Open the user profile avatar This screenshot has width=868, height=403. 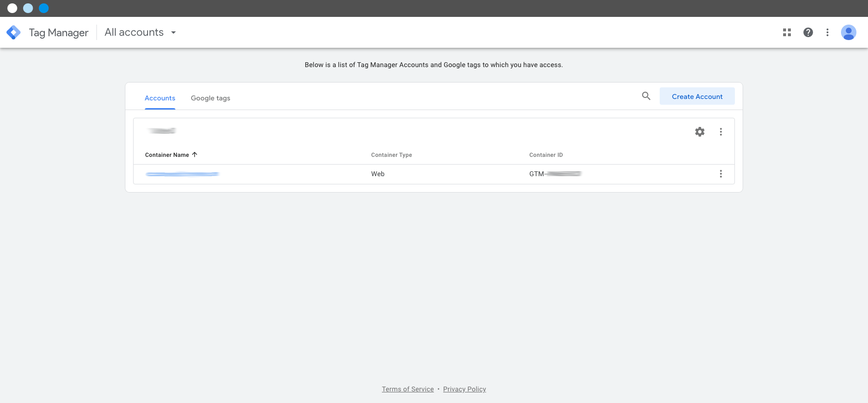click(x=849, y=32)
